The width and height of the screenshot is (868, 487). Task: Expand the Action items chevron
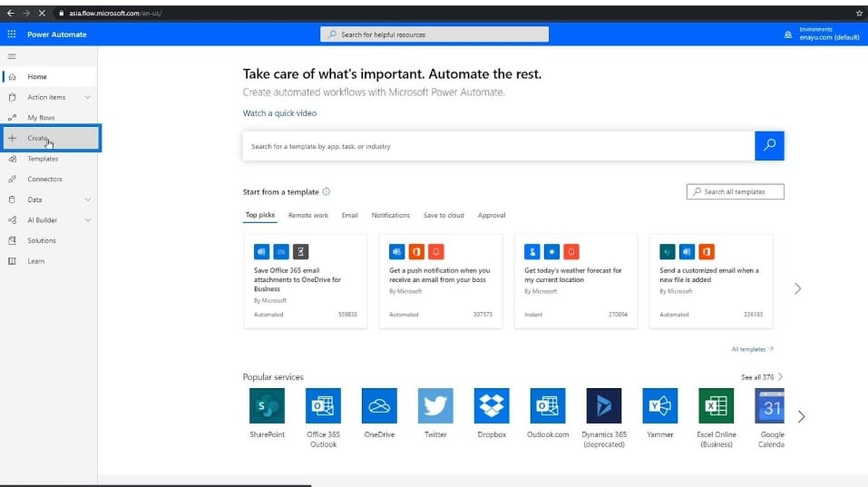pyautogui.click(x=87, y=97)
